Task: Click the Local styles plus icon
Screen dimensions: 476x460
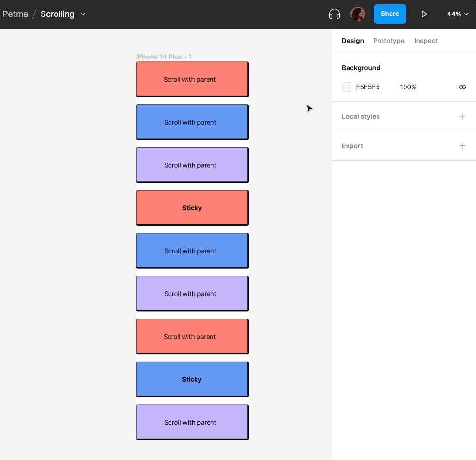Action: click(x=462, y=116)
